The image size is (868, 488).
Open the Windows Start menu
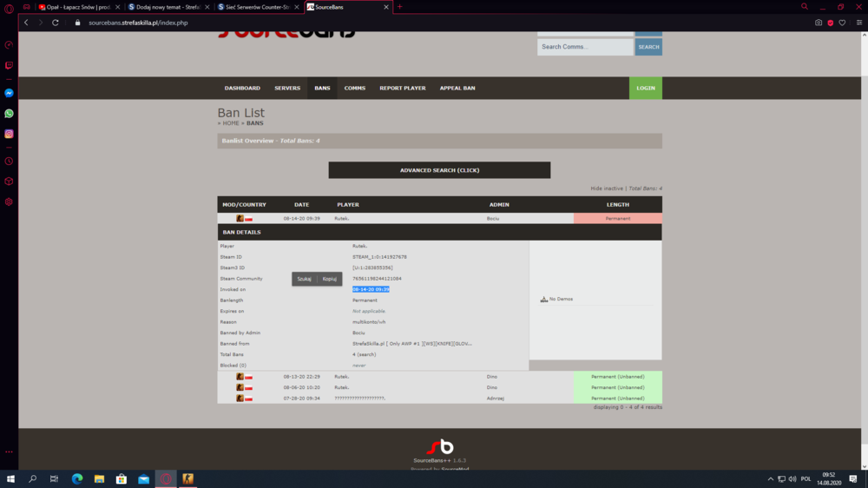click(x=10, y=479)
